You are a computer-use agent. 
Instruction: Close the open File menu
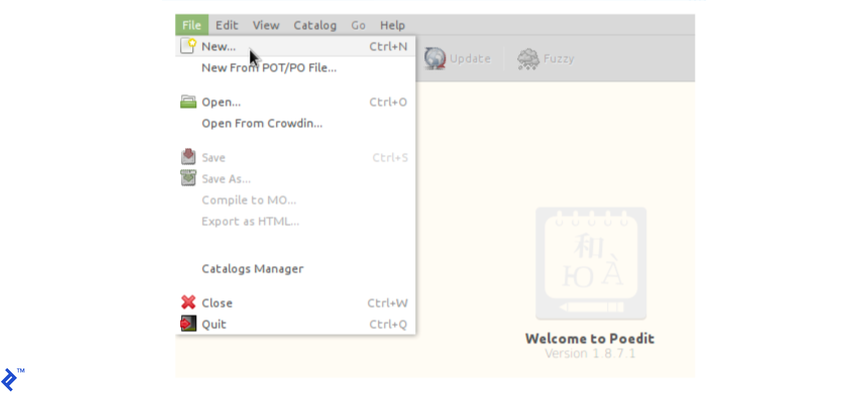(192, 25)
